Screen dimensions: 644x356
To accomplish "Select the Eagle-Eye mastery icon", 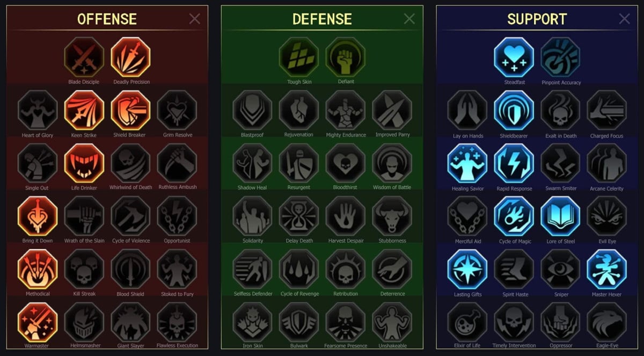I will point(607,322).
